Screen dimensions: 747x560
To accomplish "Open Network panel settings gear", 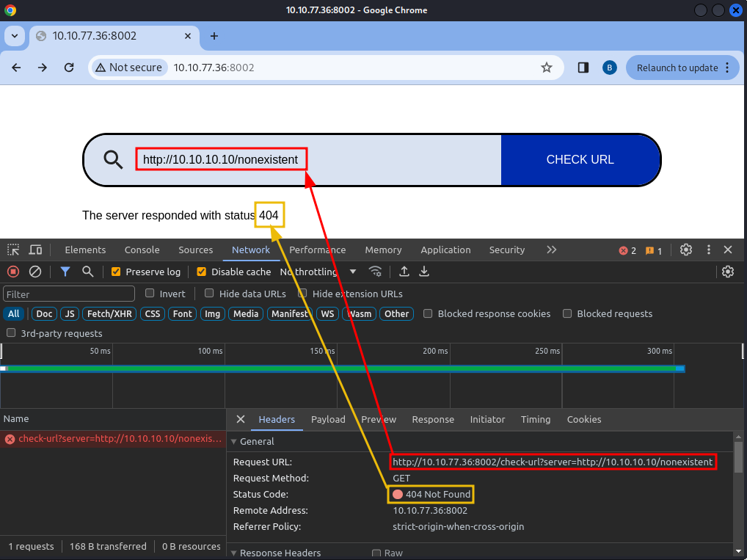I will point(728,272).
